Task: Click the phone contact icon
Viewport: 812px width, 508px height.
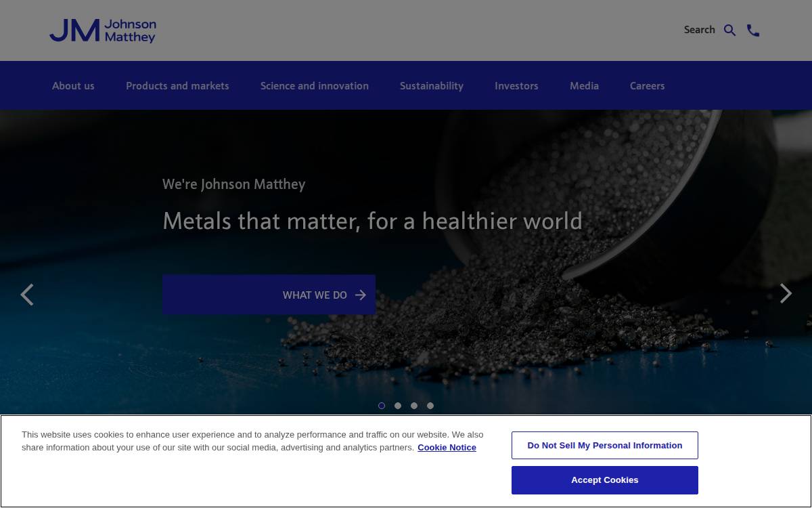Action: (753, 30)
